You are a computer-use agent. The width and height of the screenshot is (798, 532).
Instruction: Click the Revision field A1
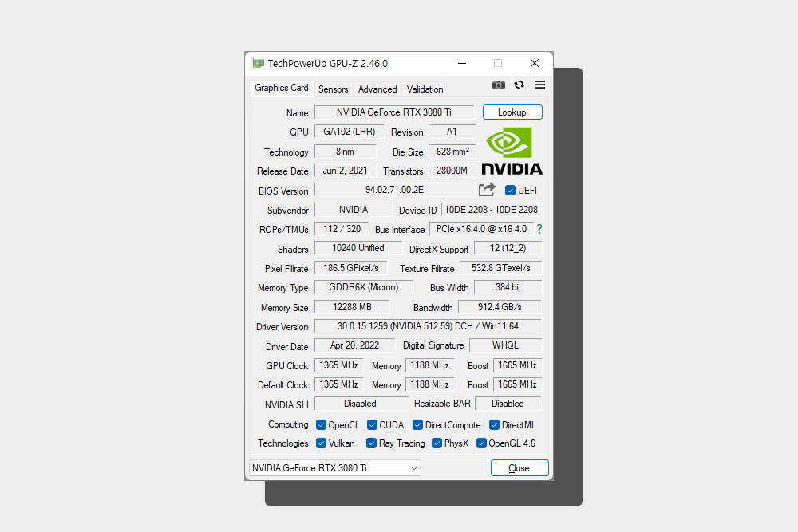click(x=452, y=132)
